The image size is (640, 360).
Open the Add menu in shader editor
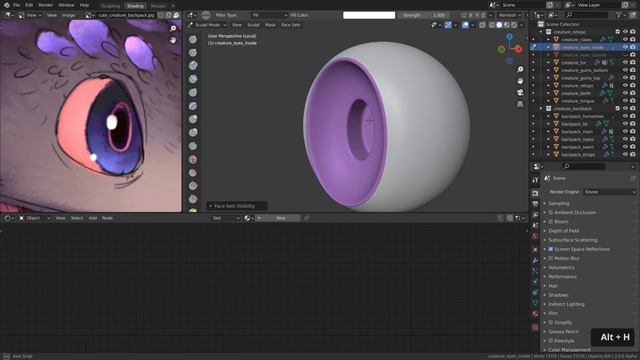point(93,218)
